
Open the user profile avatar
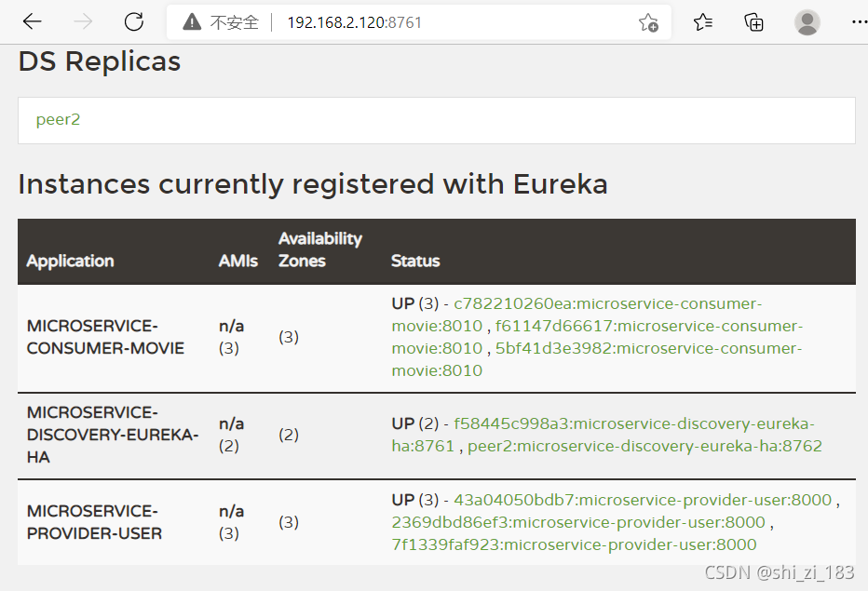[807, 22]
